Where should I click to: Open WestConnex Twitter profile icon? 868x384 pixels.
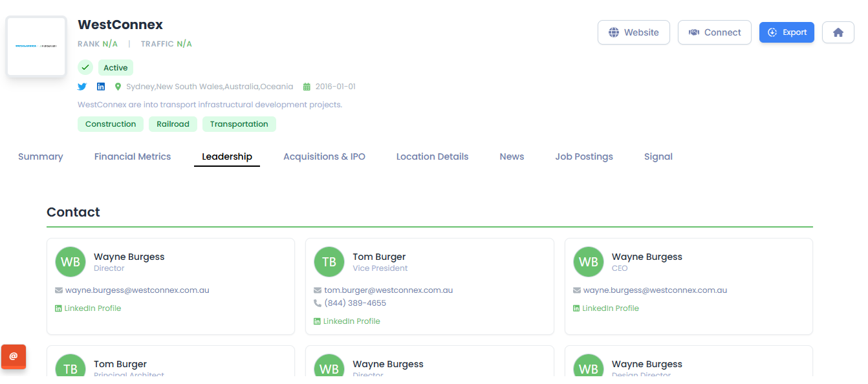click(82, 87)
